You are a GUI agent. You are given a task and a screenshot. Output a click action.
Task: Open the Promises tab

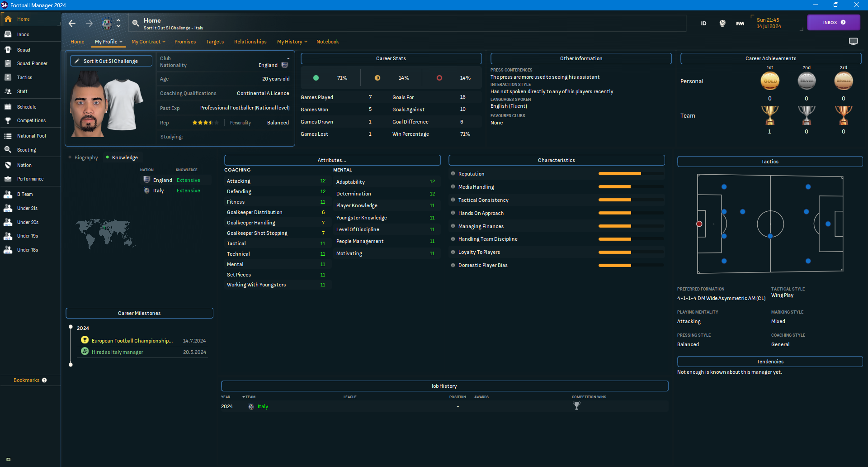(x=185, y=42)
